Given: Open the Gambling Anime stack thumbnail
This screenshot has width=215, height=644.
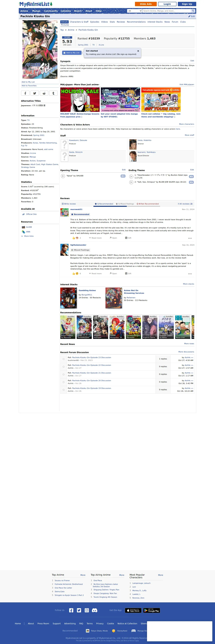Looking at the screenshot, I should [69, 298].
